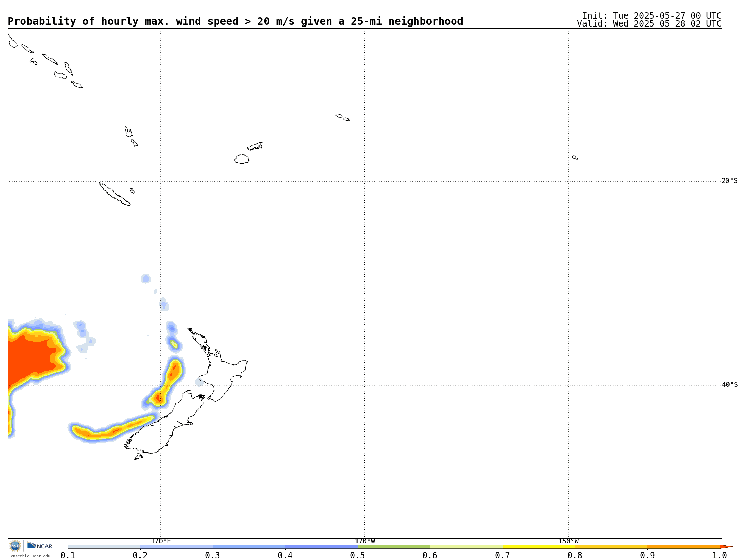Click the 0.3 colorbar tick label
744x560 pixels.
[213, 556]
